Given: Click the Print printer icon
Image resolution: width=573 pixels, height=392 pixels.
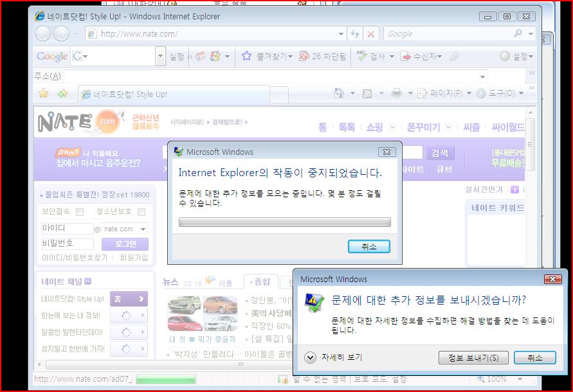Looking at the screenshot, I should coord(397,93).
